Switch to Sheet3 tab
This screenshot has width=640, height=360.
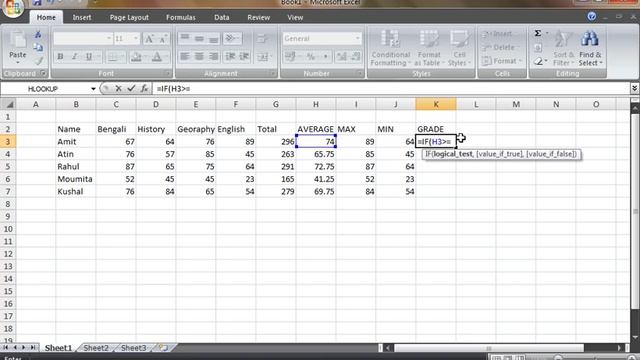133,348
